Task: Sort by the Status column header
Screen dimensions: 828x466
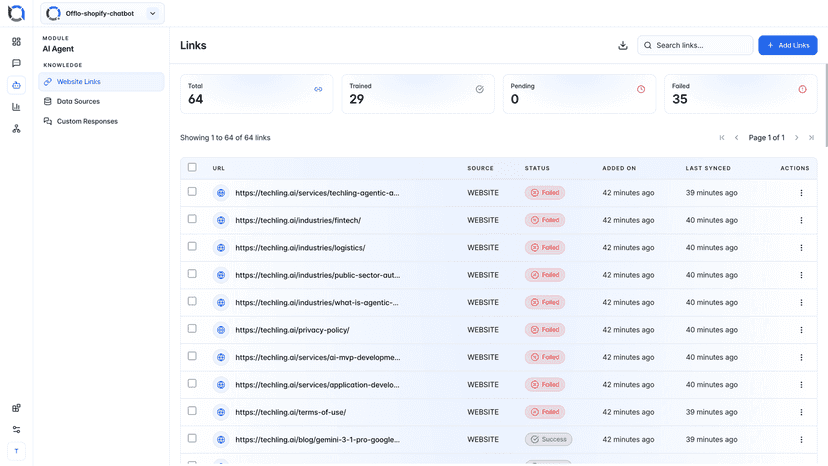Action: coord(537,168)
